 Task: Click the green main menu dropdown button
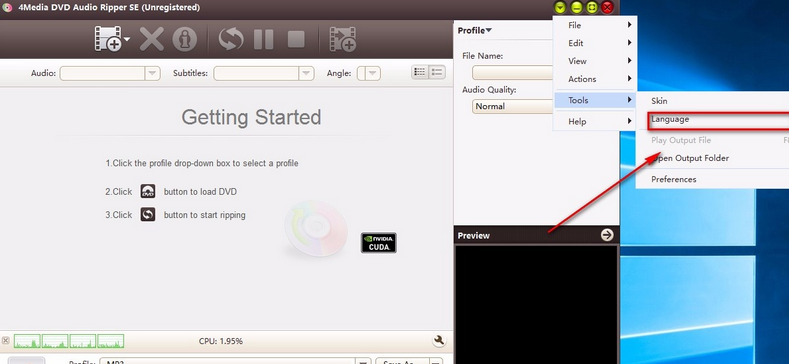tap(560, 8)
